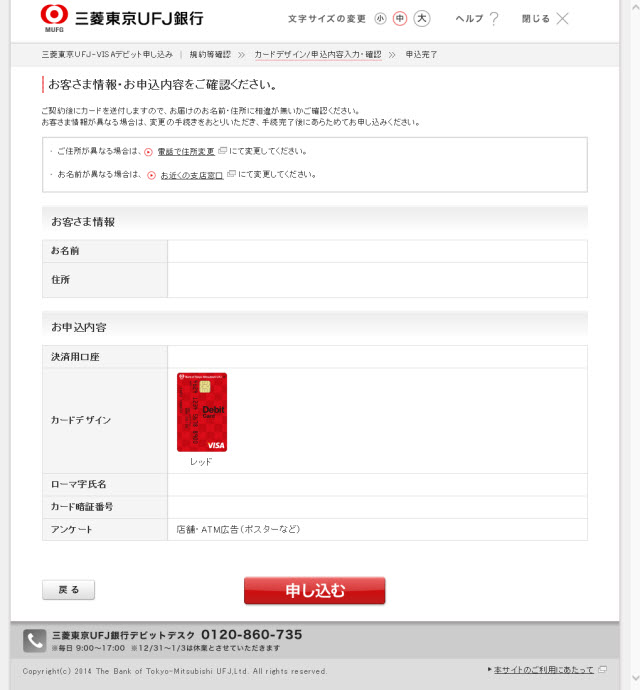Viewport: 640px width, 690px height.
Task: Click the external-link icon after お近くの支店窓口
Action: (231, 174)
